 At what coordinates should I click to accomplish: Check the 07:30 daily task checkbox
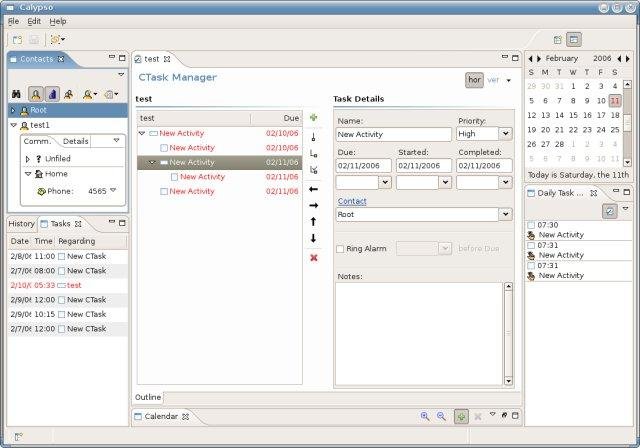click(x=531, y=225)
